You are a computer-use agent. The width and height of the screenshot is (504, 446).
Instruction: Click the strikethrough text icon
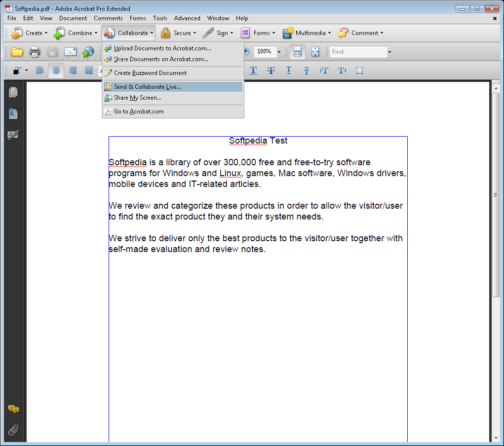point(271,71)
